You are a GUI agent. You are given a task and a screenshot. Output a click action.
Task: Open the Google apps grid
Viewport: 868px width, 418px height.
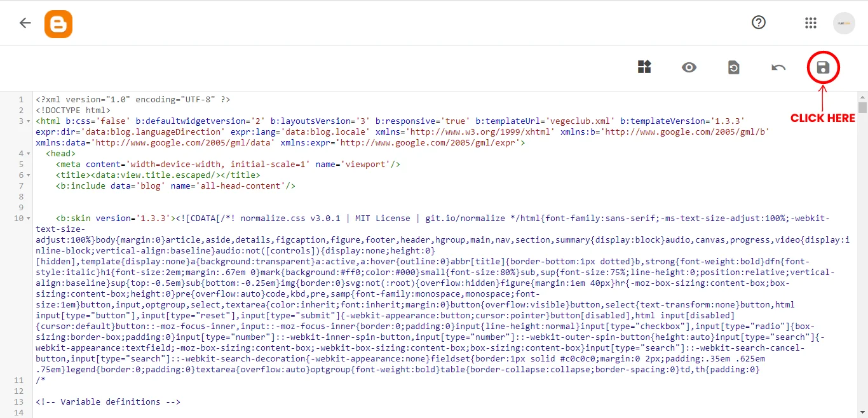pyautogui.click(x=811, y=22)
